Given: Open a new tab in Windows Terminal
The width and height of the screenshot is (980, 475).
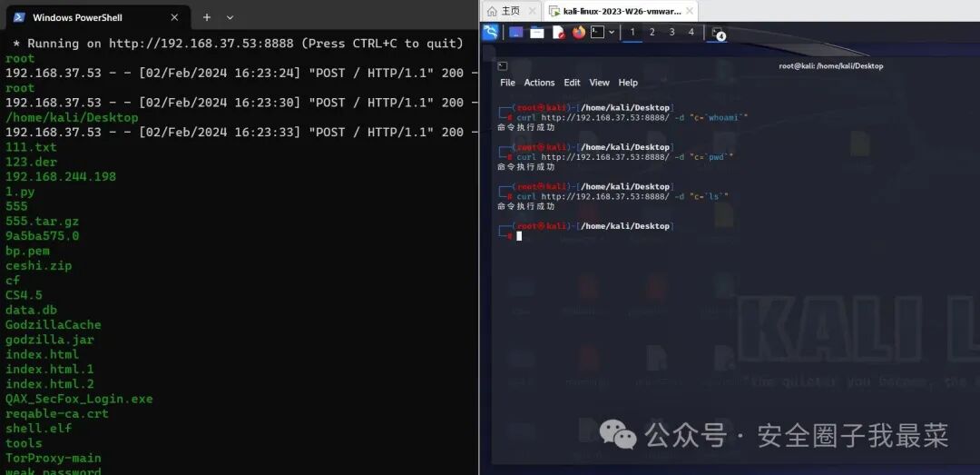Looking at the screenshot, I should pos(207,17).
